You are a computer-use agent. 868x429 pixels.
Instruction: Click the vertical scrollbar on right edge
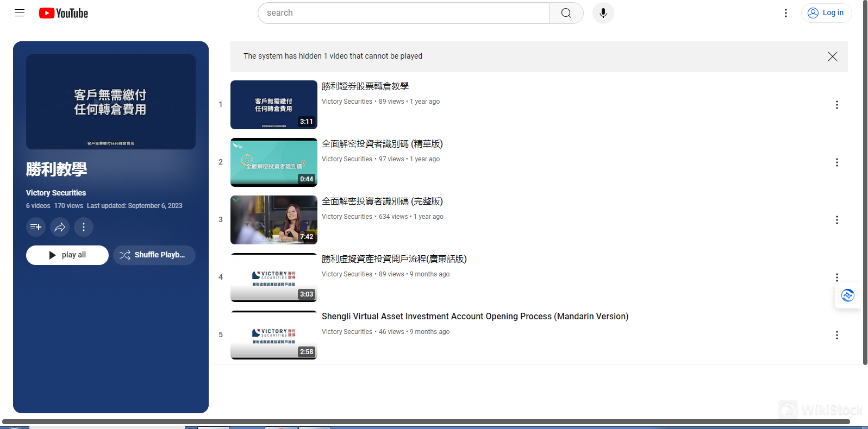(x=865, y=182)
